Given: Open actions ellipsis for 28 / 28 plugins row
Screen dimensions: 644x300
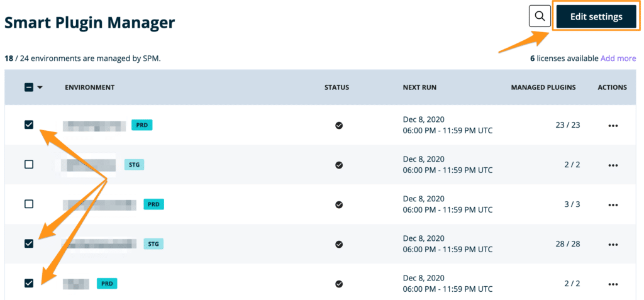Looking at the screenshot, I should pyautogui.click(x=613, y=245).
